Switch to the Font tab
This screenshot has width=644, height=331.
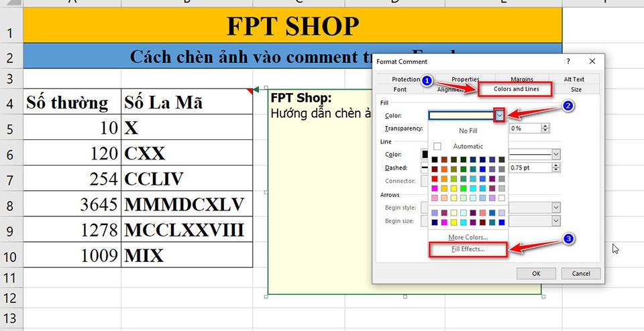pos(400,89)
